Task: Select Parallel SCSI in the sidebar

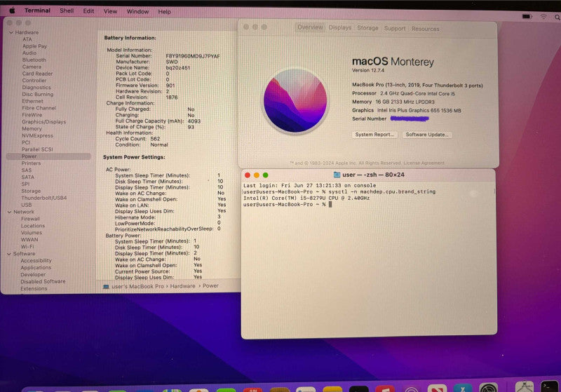Action: coord(37,149)
